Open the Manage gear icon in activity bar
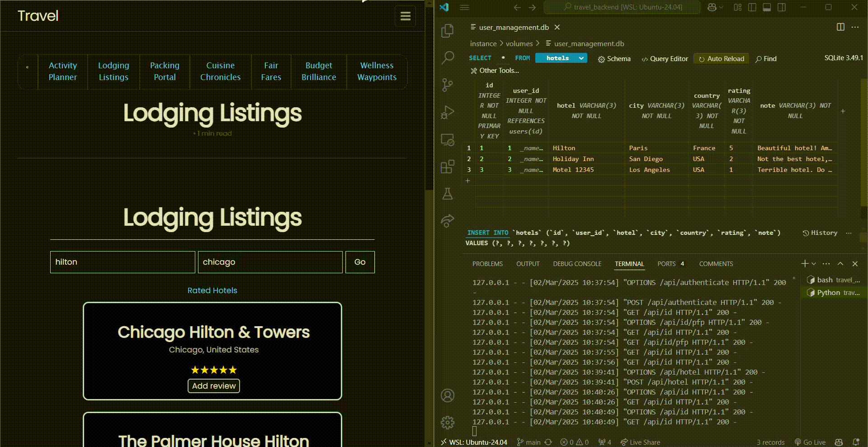The width and height of the screenshot is (868, 447). [447, 423]
